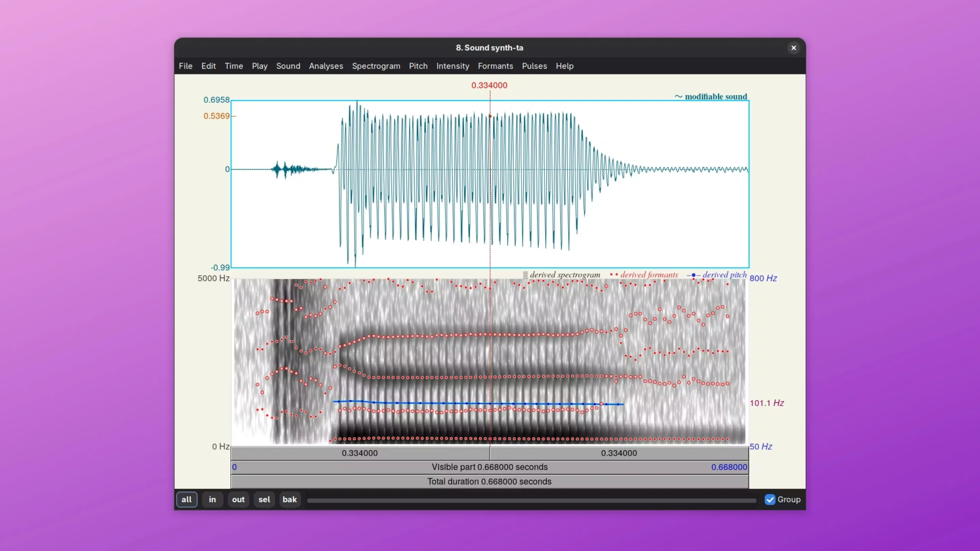
Task: Close the Sound synth-ta window
Action: [794, 48]
